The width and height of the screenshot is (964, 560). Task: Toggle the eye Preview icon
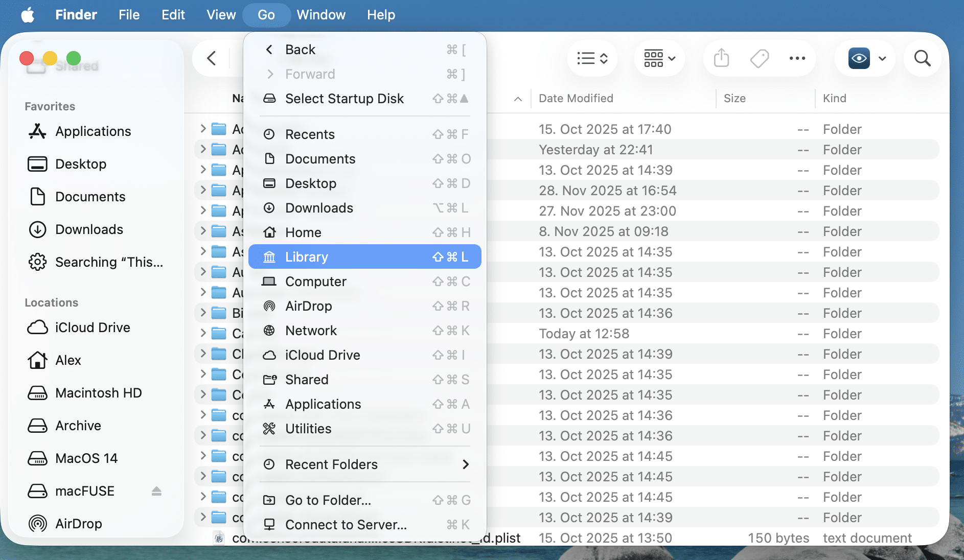point(859,58)
